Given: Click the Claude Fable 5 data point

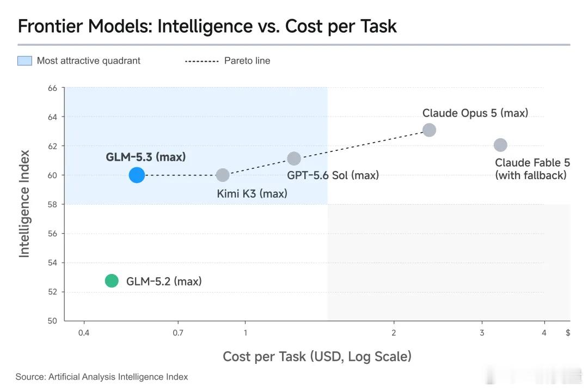Looking at the screenshot, I should coord(501,145).
